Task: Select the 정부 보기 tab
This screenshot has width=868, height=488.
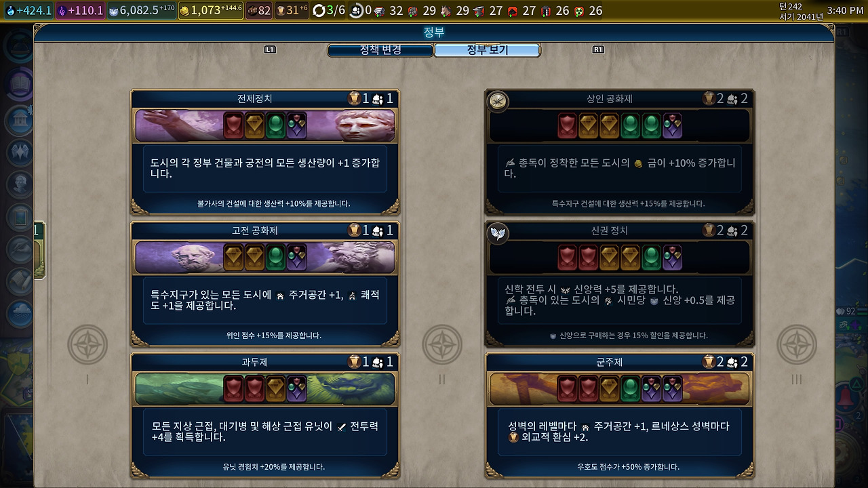Action: tap(487, 50)
